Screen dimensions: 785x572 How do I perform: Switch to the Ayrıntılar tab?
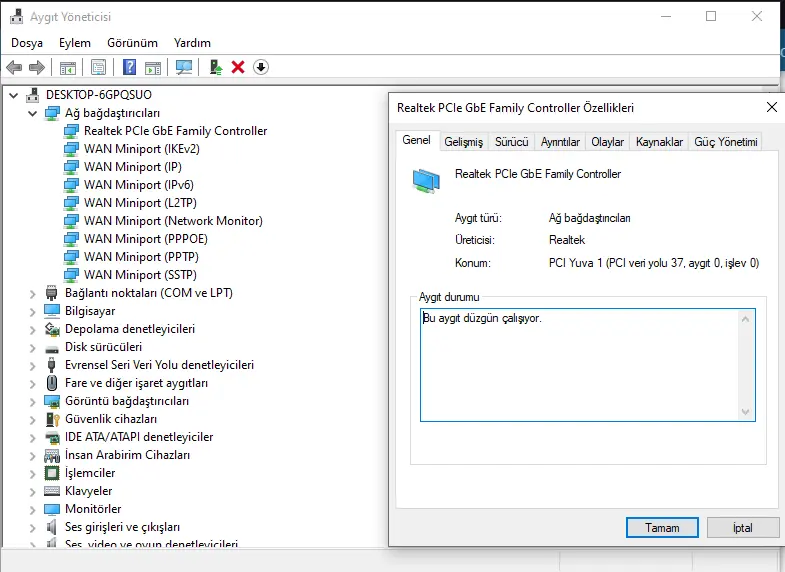[560, 142]
